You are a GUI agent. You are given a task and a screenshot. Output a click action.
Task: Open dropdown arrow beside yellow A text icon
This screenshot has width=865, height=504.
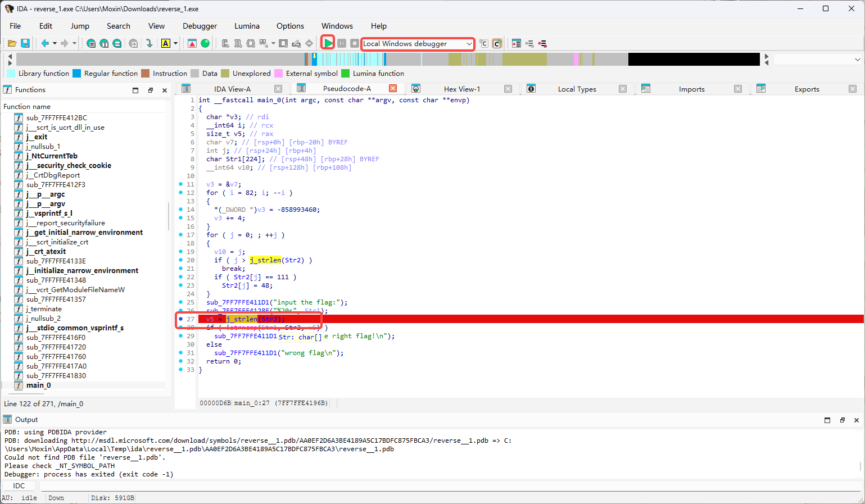click(x=175, y=43)
